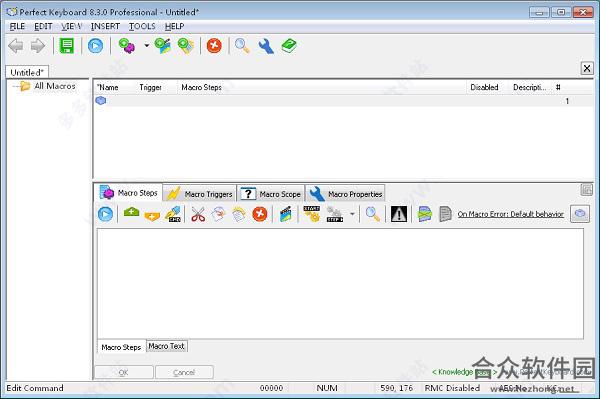Screen dimensions: 600x399
Task: Click the blue-green layered pages icon
Action: pyautogui.click(x=425, y=214)
